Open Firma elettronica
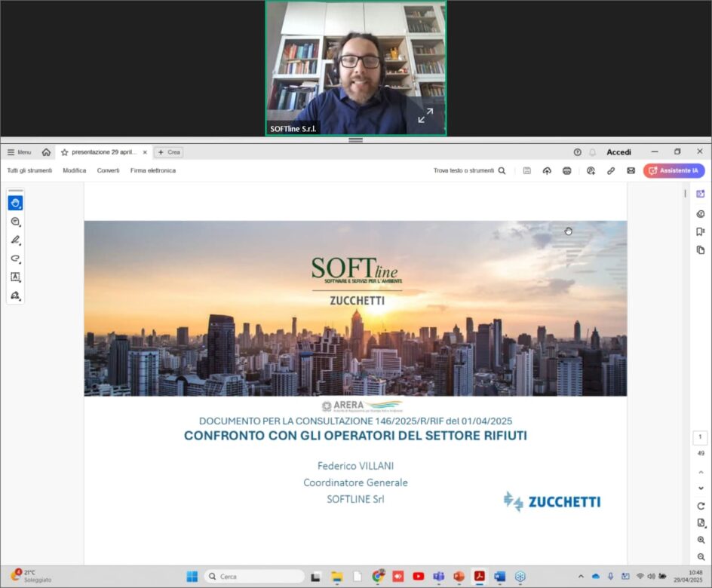The image size is (712, 588). pos(153,170)
